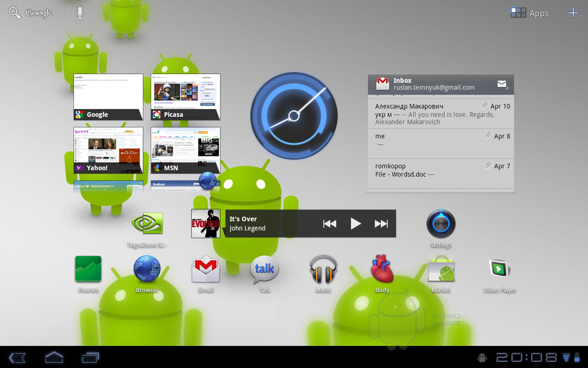Open the Google bookmark thumbnail
Viewport: 588px width, 368px height.
[x=108, y=97]
